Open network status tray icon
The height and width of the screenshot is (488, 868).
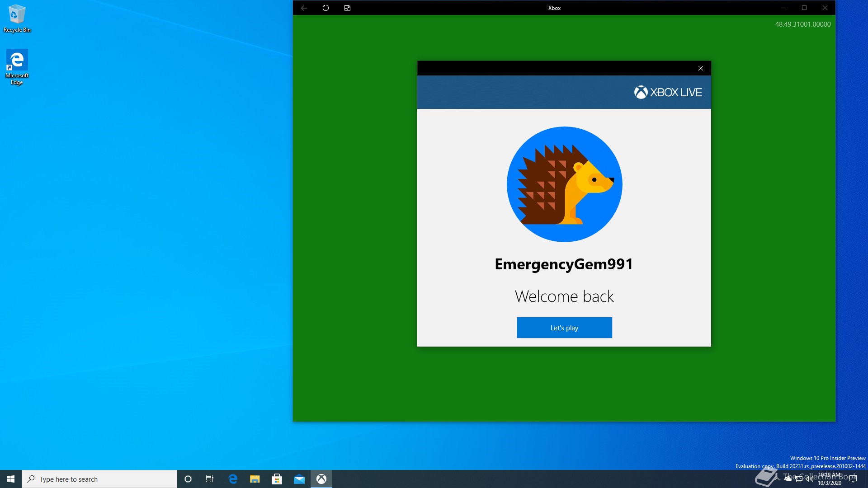[799, 479]
